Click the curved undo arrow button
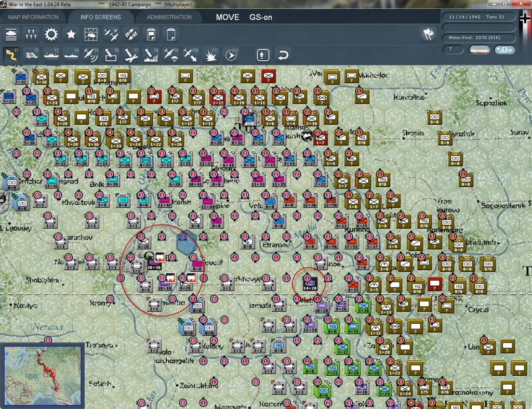532x409 pixels. pyautogui.click(x=283, y=55)
